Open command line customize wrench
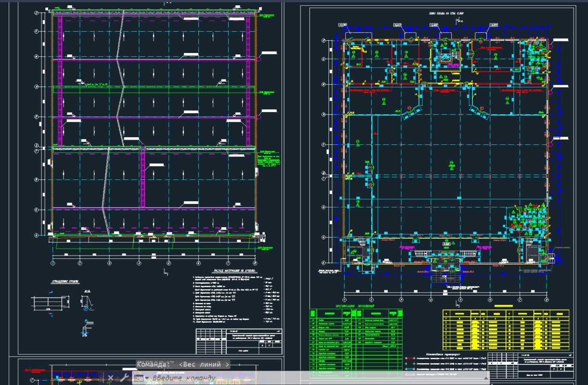This screenshot has height=385, width=588. pos(124,378)
